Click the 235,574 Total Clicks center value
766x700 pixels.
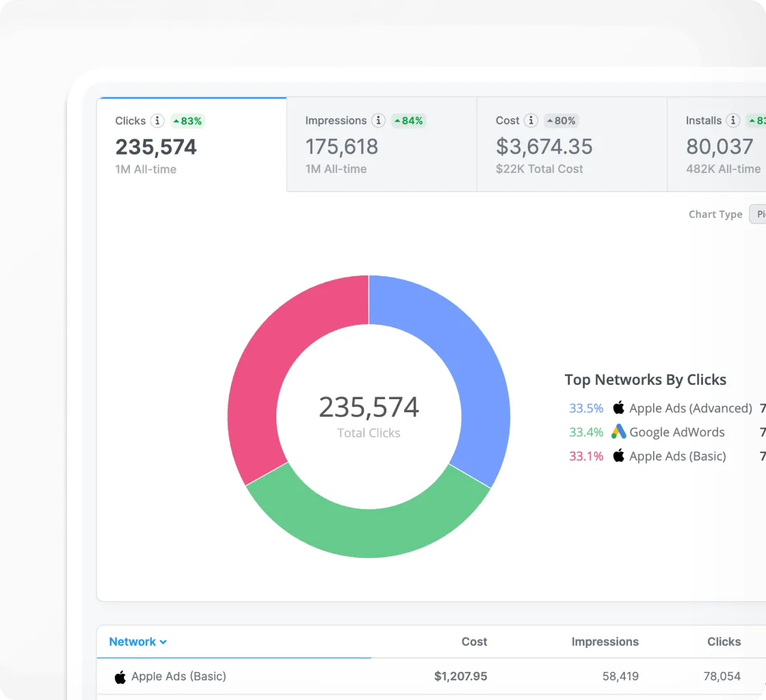click(x=369, y=407)
